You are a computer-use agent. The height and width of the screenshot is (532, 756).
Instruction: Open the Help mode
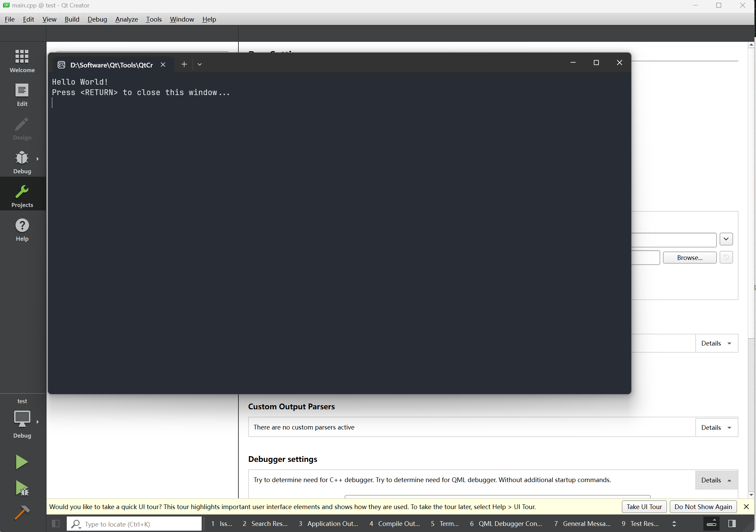pyautogui.click(x=22, y=229)
